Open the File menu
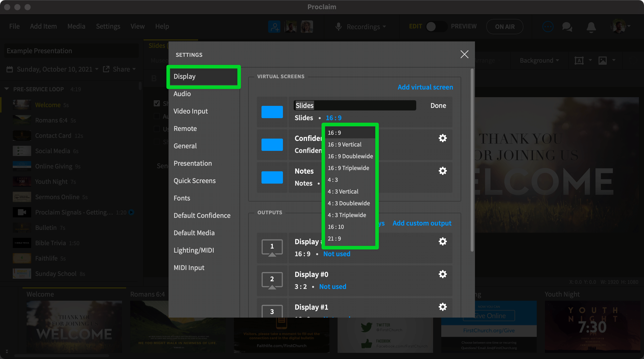This screenshot has width=644, height=359. (14, 26)
